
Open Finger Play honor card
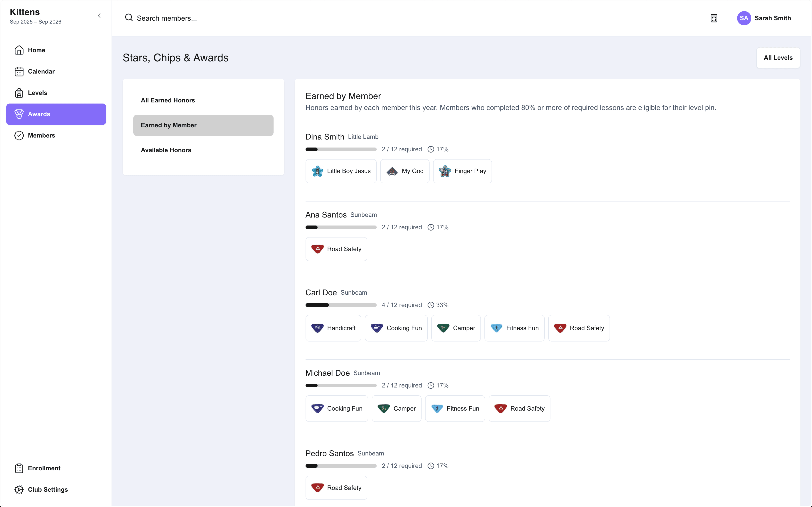[462, 171]
